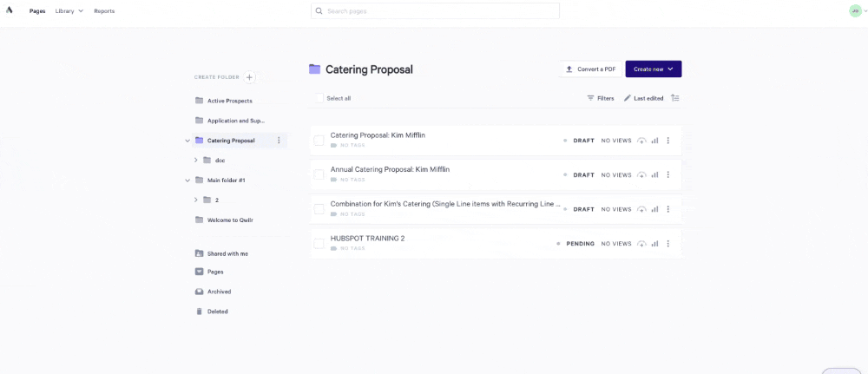Tick the Select all checkbox
The image size is (868, 374).
[319, 98]
